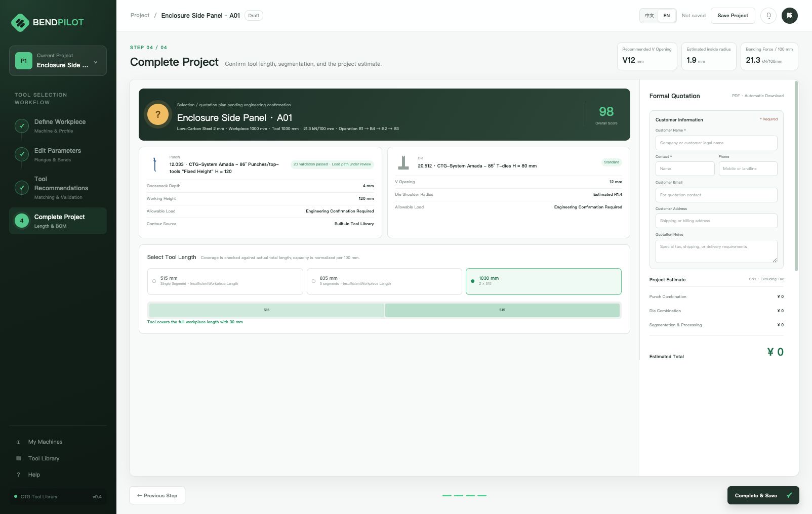This screenshot has height=514, width=812.
Task: Open the Tool Recommendations step
Action: pos(58,188)
